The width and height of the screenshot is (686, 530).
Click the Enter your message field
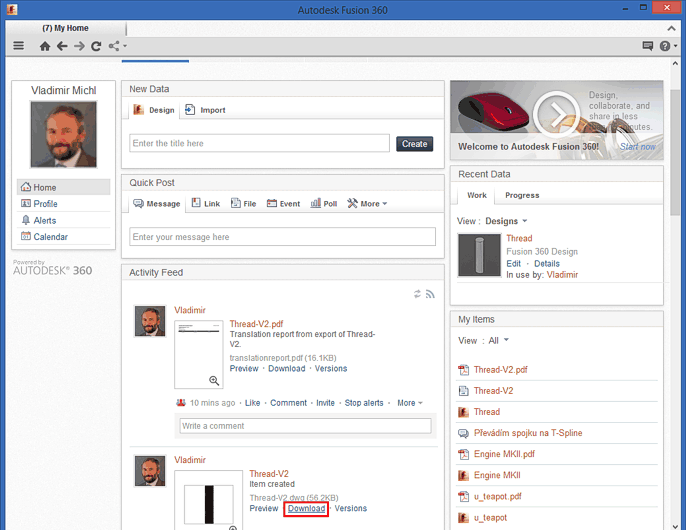(x=282, y=237)
